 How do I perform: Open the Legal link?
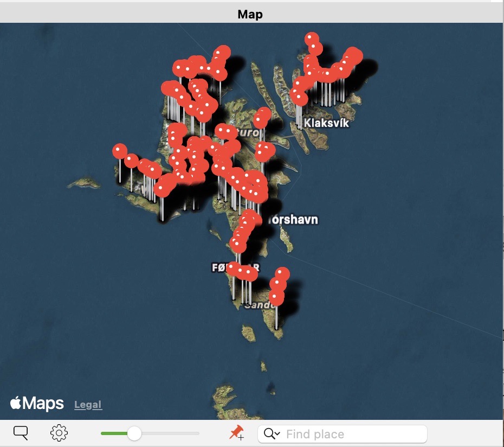coord(87,404)
